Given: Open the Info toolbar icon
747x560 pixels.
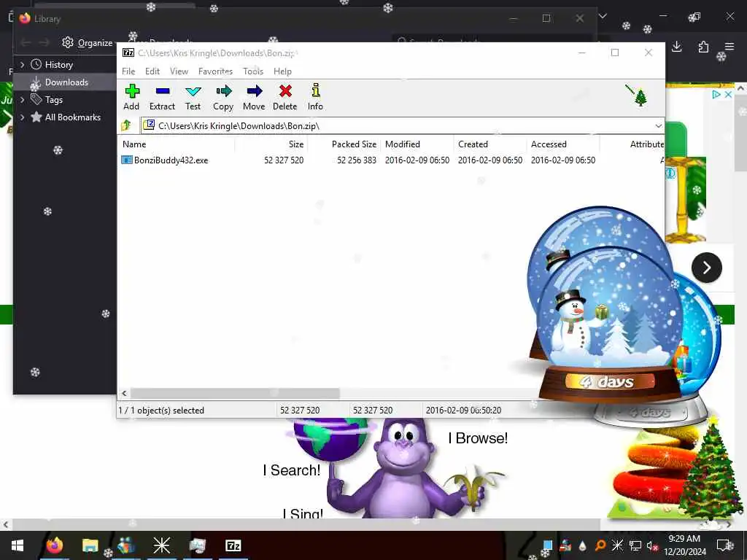Looking at the screenshot, I should (x=315, y=90).
